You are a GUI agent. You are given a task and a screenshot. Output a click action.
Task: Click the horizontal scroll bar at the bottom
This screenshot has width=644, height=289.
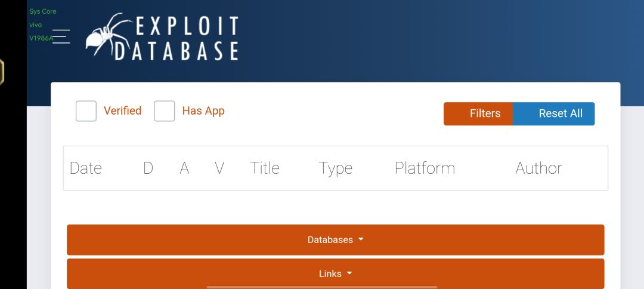[x=322, y=287]
